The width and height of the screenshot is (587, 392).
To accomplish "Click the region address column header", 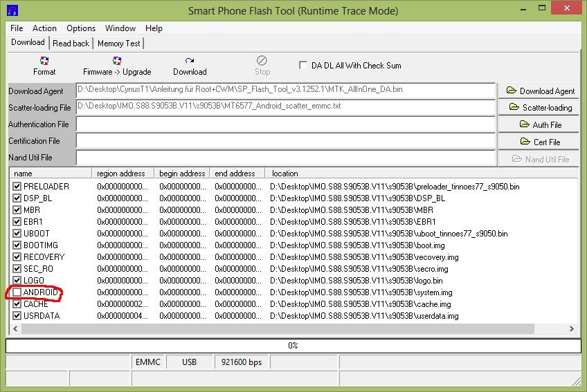I will (123, 173).
